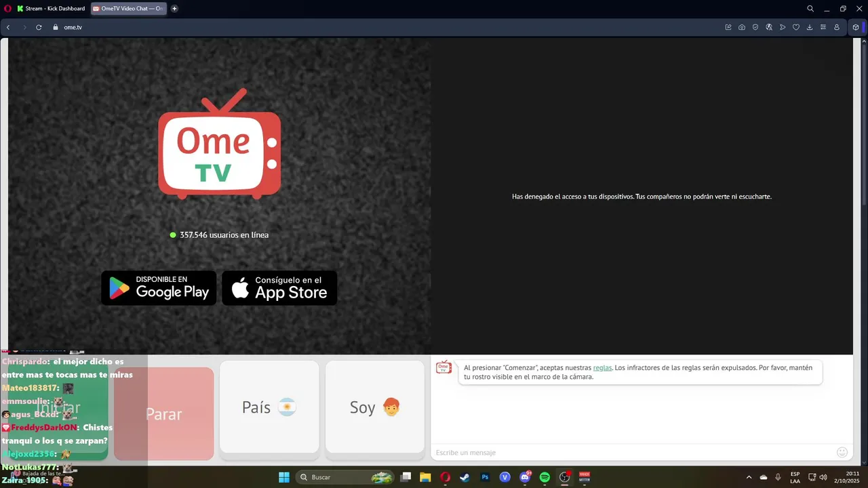Open the Windows Start menu
The height and width of the screenshot is (488, 868).
point(284,477)
